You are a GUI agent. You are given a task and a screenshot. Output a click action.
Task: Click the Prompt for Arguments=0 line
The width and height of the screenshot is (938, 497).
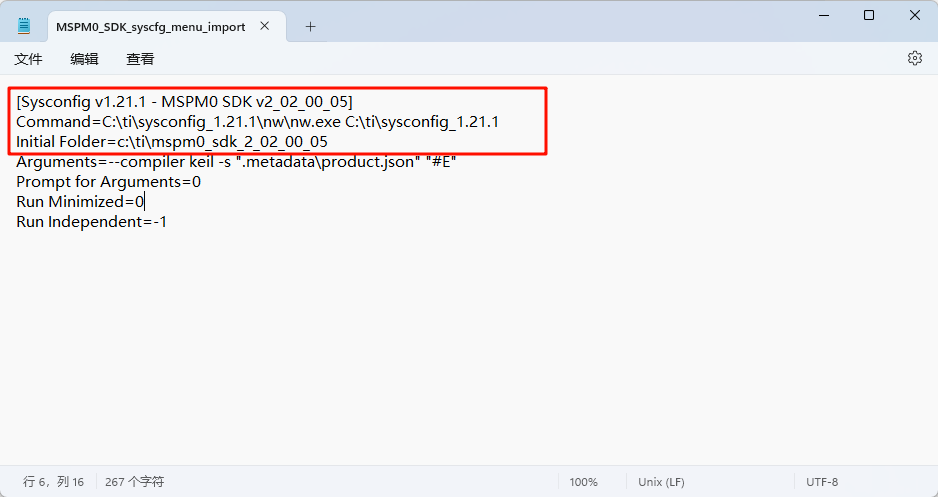pyautogui.click(x=108, y=182)
